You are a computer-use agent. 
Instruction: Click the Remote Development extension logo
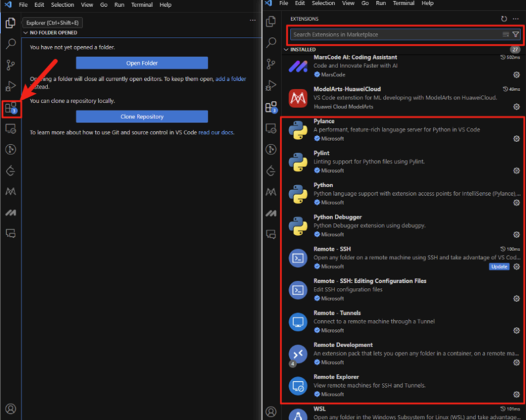coord(298,354)
